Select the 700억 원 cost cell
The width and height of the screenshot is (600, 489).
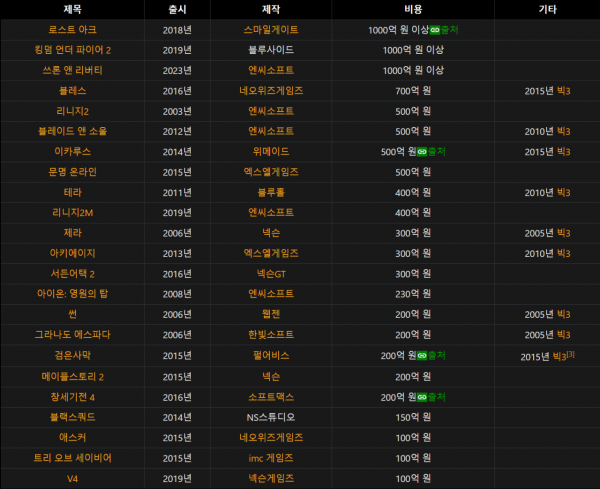pyautogui.click(x=413, y=91)
